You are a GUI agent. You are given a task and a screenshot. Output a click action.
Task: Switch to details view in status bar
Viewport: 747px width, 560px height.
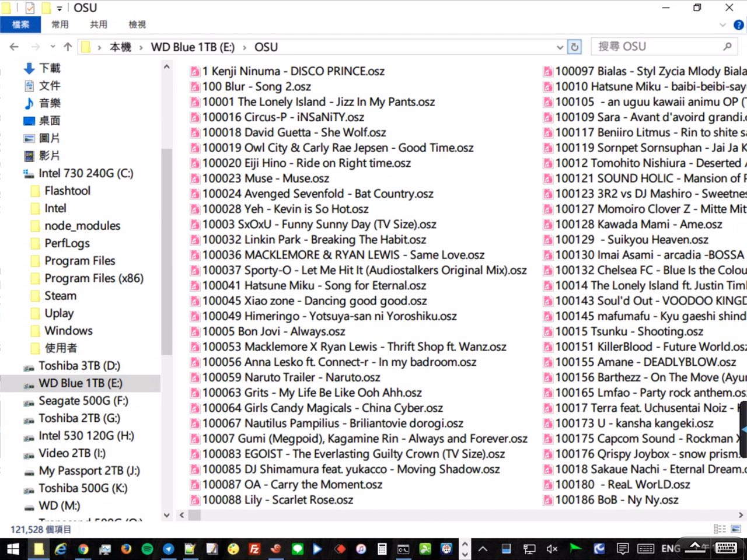(x=720, y=529)
